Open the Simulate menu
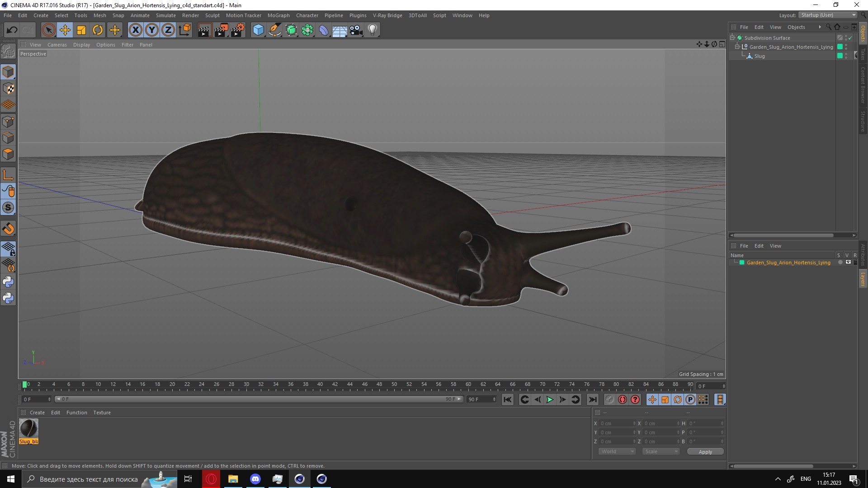The width and height of the screenshot is (868, 488). tap(166, 15)
